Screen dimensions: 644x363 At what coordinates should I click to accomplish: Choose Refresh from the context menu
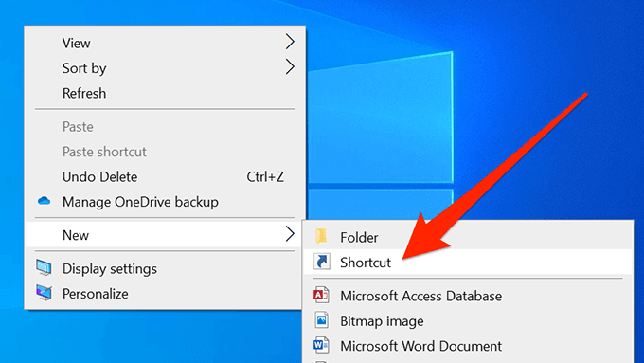(x=165, y=93)
